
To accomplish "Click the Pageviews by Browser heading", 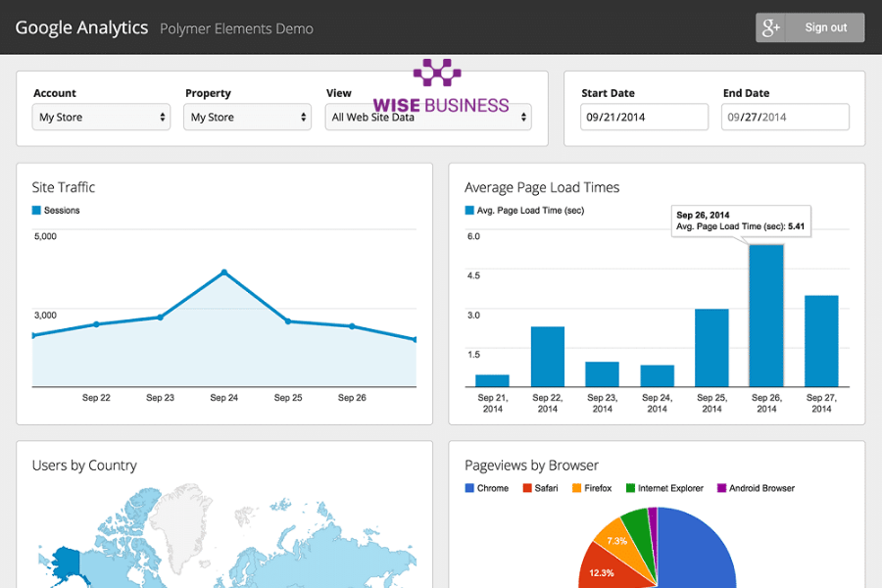I will (x=531, y=465).
